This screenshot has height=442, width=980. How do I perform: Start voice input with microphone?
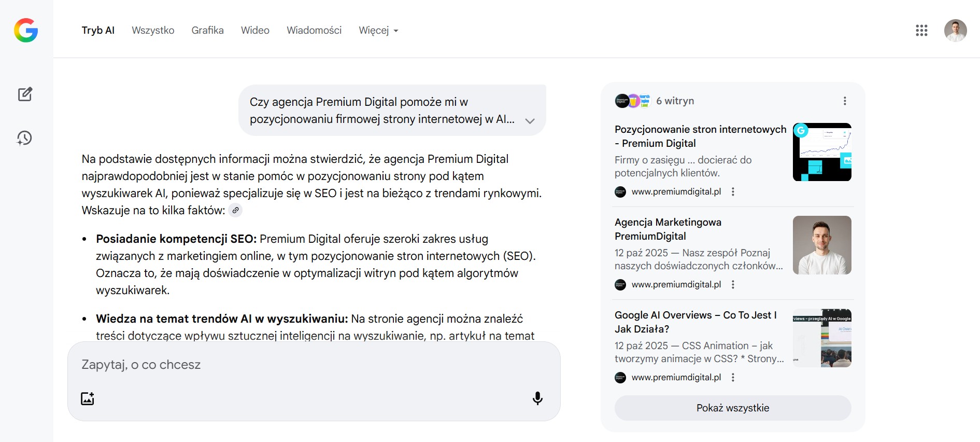tap(537, 398)
